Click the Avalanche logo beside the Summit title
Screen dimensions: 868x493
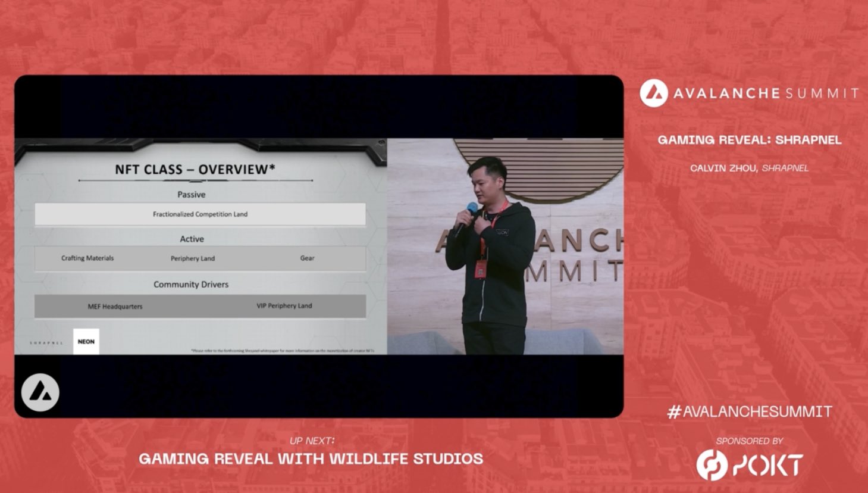point(654,93)
